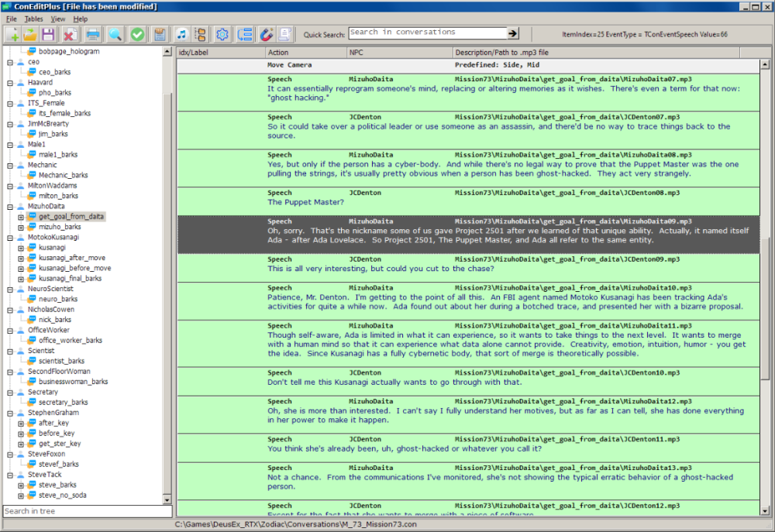Open settings with the blue gear icon

[x=222, y=34]
